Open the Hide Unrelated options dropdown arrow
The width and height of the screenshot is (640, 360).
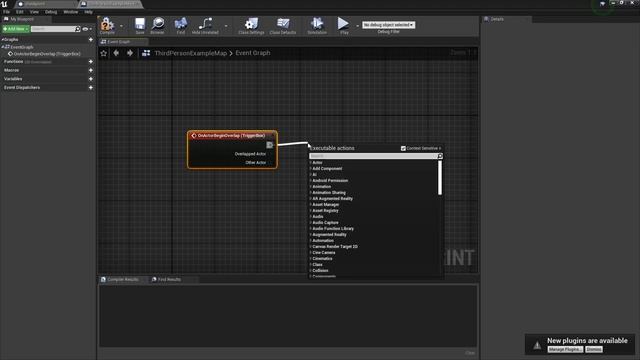point(226,26)
